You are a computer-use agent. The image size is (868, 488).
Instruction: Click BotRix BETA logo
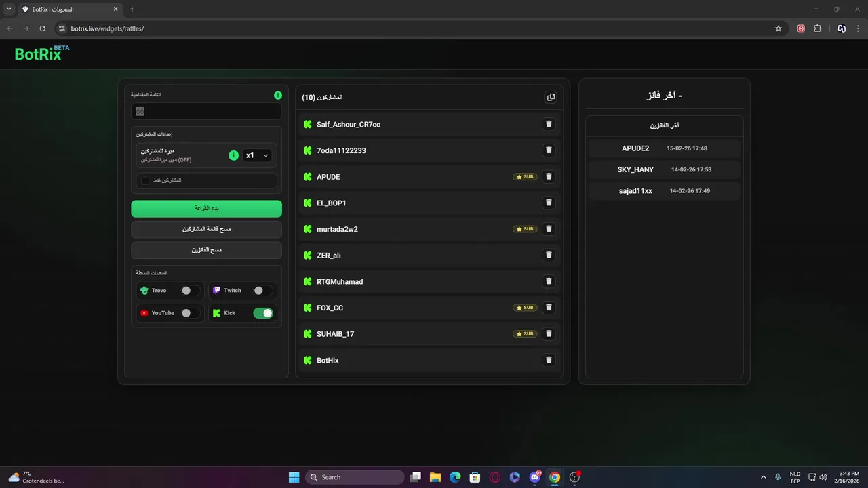(x=42, y=54)
